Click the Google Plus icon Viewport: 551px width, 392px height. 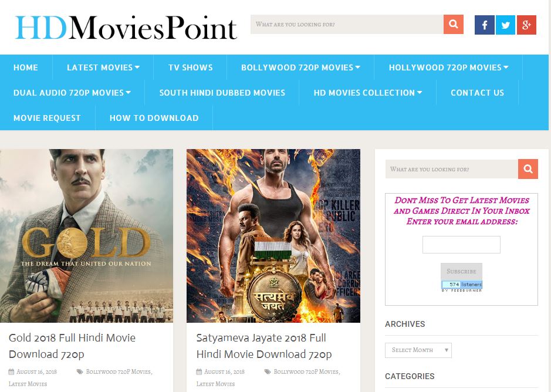[x=526, y=25]
